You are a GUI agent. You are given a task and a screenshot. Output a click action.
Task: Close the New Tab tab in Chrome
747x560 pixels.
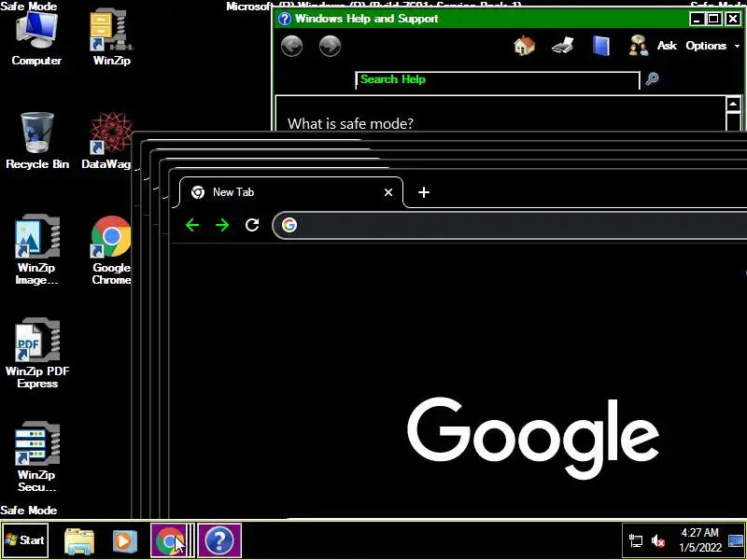click(388, 192)
